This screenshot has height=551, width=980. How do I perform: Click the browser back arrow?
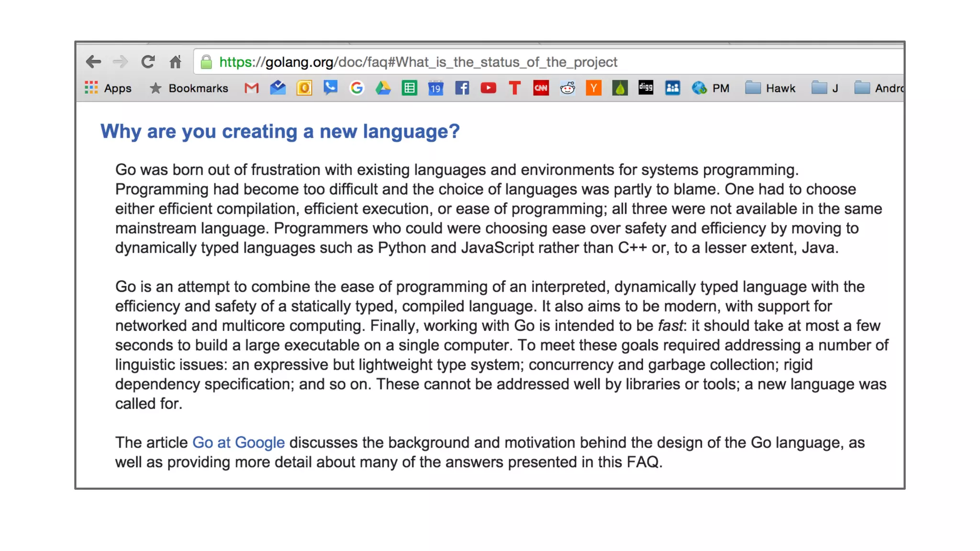point(93,62)
